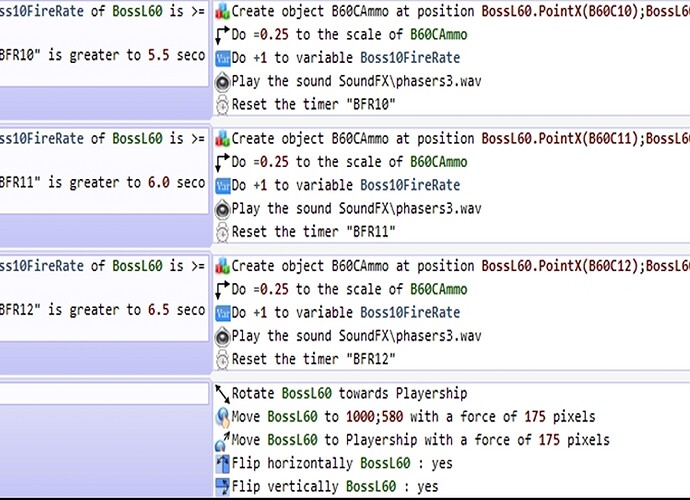This screenshot has width=690, height=500.
Task: Select the Boss10FireRate +1 action in the BFR12 event
Action: (x=346, y=313)
